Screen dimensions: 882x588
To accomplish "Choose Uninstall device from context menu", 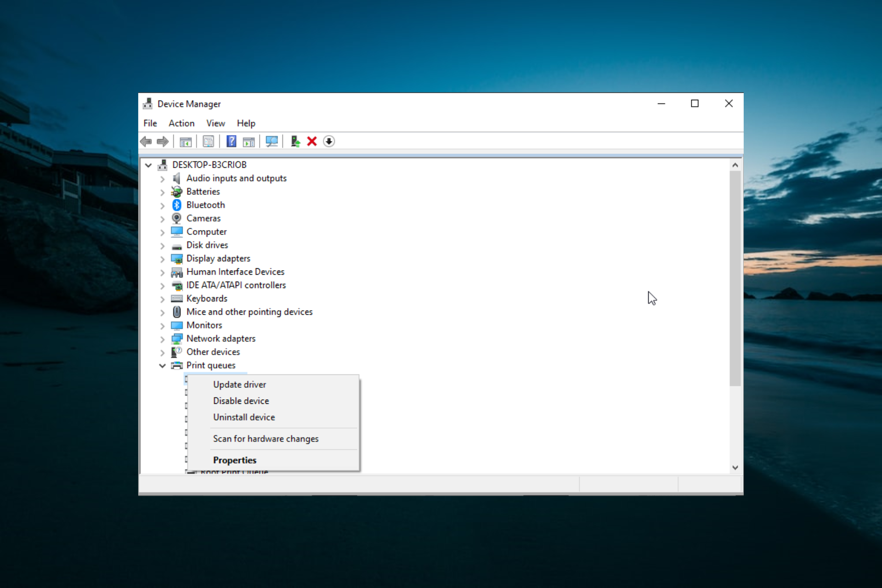I will click(x=274, y=417).
